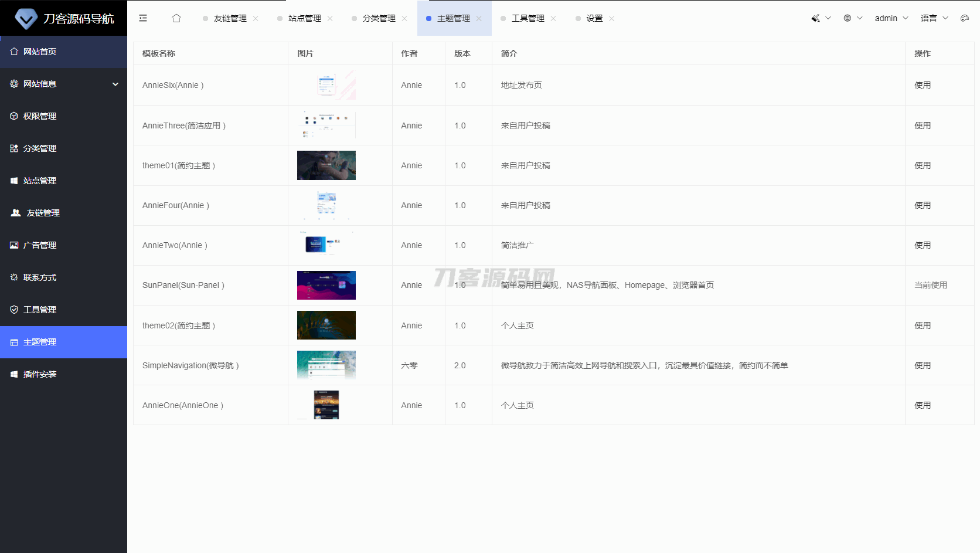This screenshot has width=980, height=553.
Task: Collapse the sidebar with the menu fold icon
Action: pyautogui.click(x=143, y=18)
